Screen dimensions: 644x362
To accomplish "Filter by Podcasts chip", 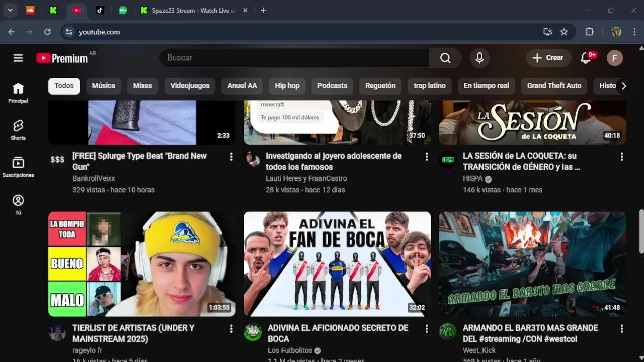I will (x=332, y=86).
